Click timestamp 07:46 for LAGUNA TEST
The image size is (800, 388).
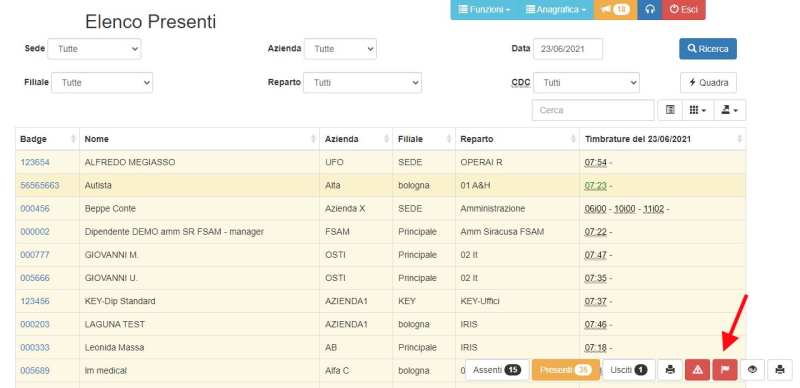tap(595, 324)
